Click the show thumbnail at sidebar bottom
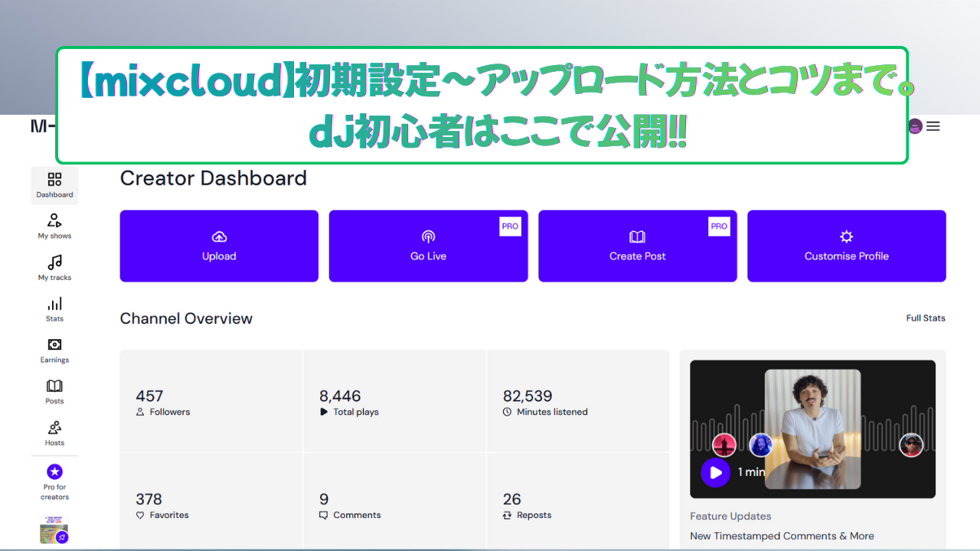Screen dimensions: 980x551 [x=54, y=530]
